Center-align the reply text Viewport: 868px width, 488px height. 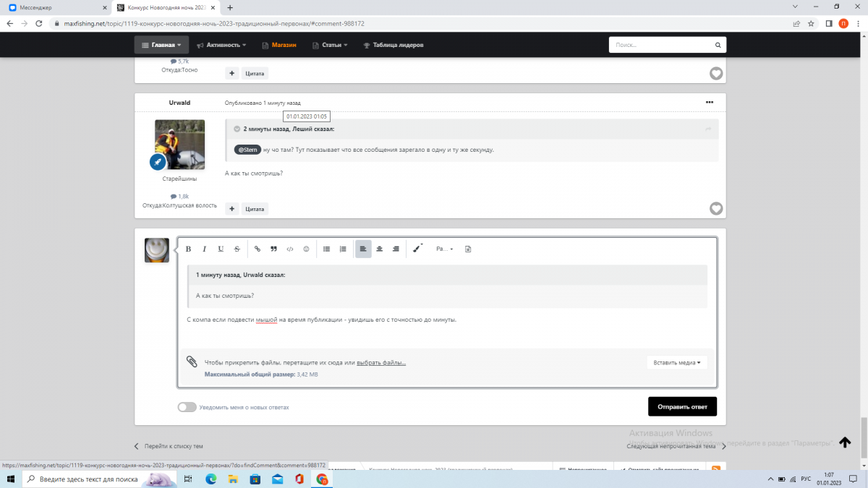(379, 249)
